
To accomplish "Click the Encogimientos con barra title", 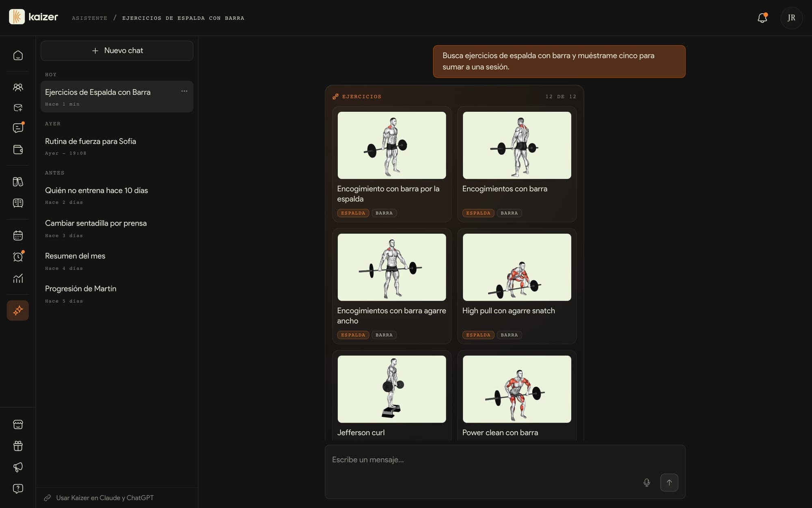I will click(505, 189).
